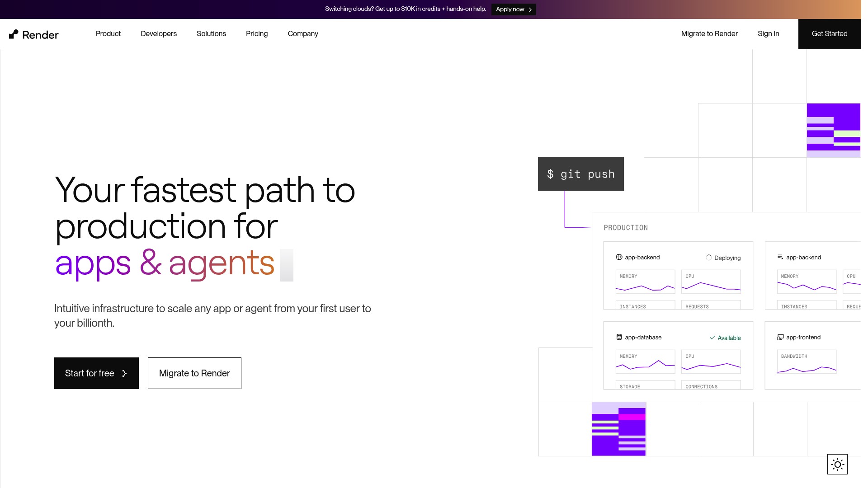Click Apply now in the top banner

(x=514, y=9)
